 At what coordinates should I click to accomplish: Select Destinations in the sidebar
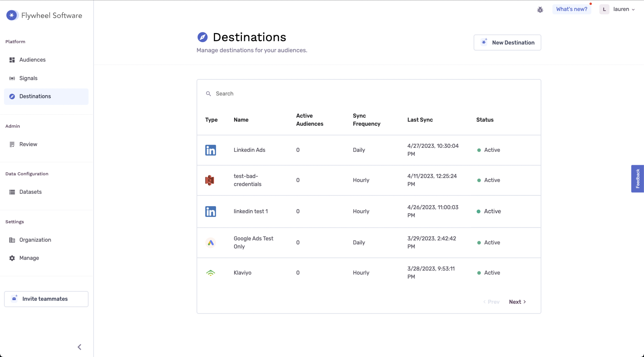click(x=46, y=96)
